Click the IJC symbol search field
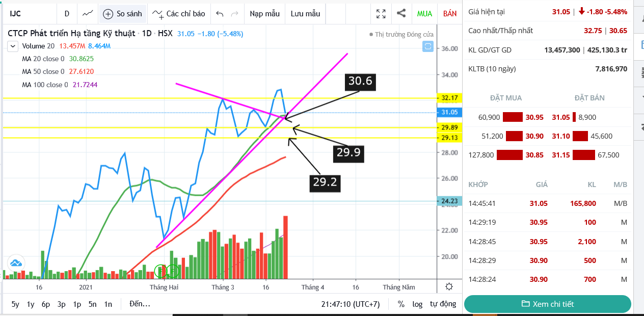The height and width of the screenshot is (316, 644). (x=30, y=14)
